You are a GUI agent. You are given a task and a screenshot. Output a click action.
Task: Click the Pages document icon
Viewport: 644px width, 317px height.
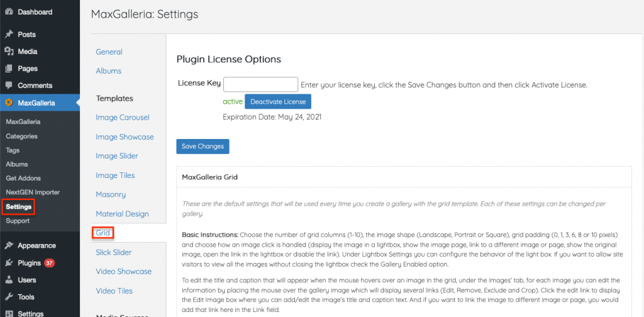click(9, 69)
